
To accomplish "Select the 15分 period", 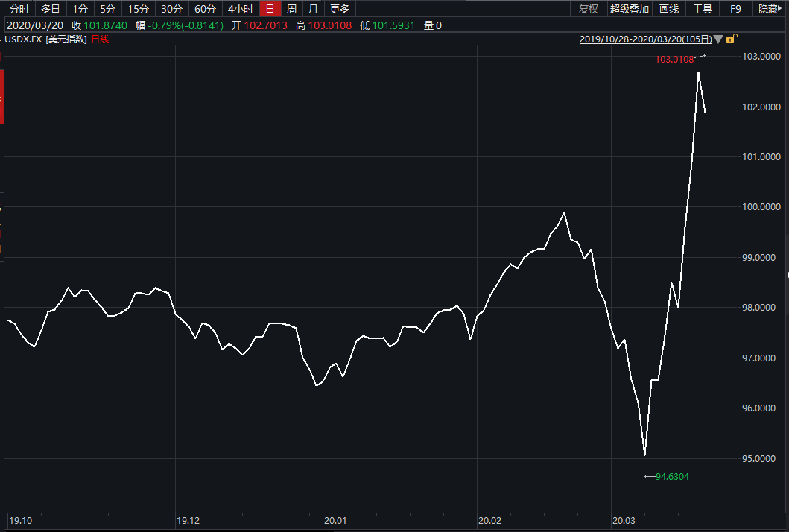I will click(x=138, y=9).
